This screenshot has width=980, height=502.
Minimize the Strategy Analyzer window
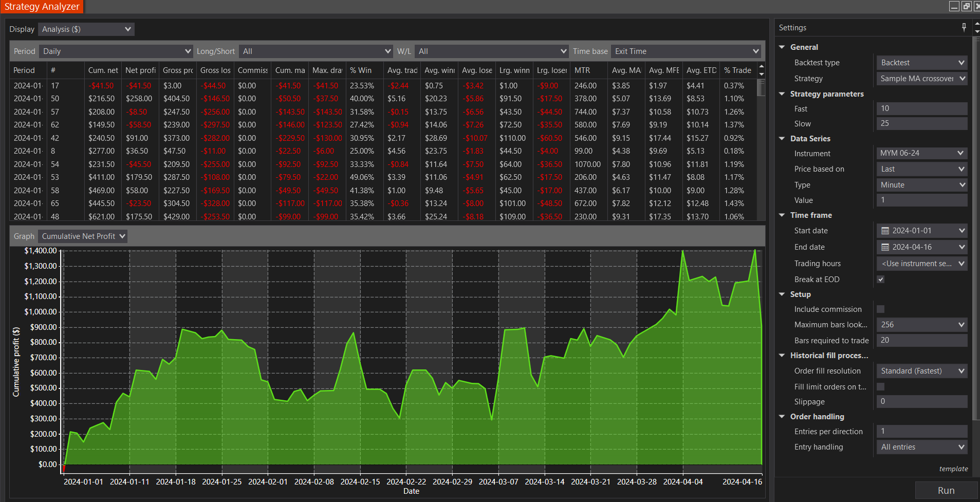tap(954, 6)
